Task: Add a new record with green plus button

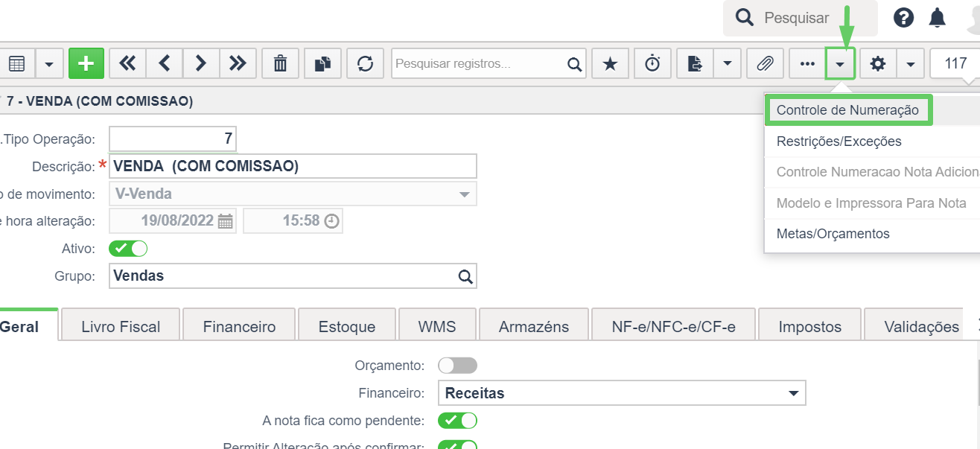Action: pos(86,63)
